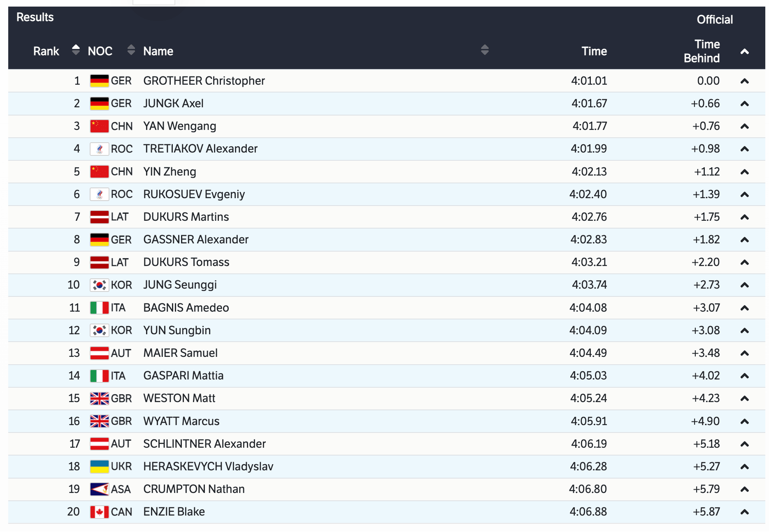Toggle chevron on WESTON Matt row
This screenshot has width=769, height=532.
[744, 399]
